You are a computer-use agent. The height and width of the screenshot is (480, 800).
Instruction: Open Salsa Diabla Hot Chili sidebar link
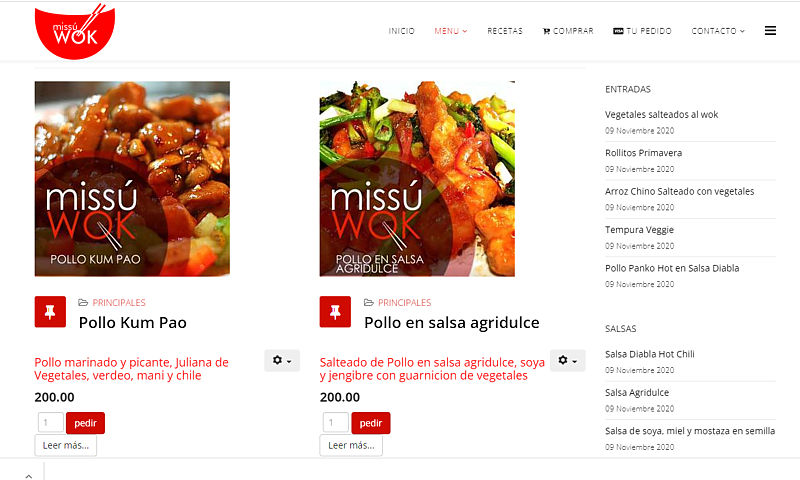(x=650, y=354)
